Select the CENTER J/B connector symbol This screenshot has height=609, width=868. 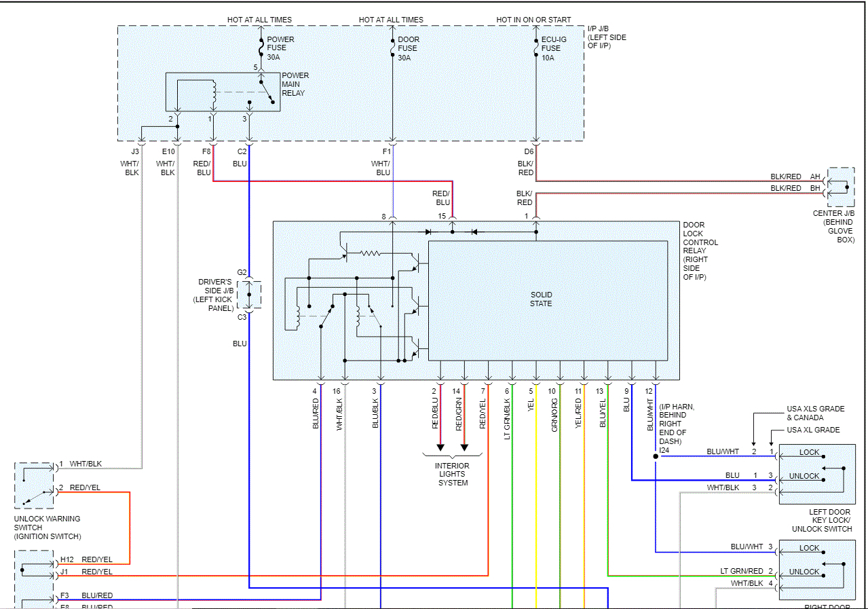(842, 187)
